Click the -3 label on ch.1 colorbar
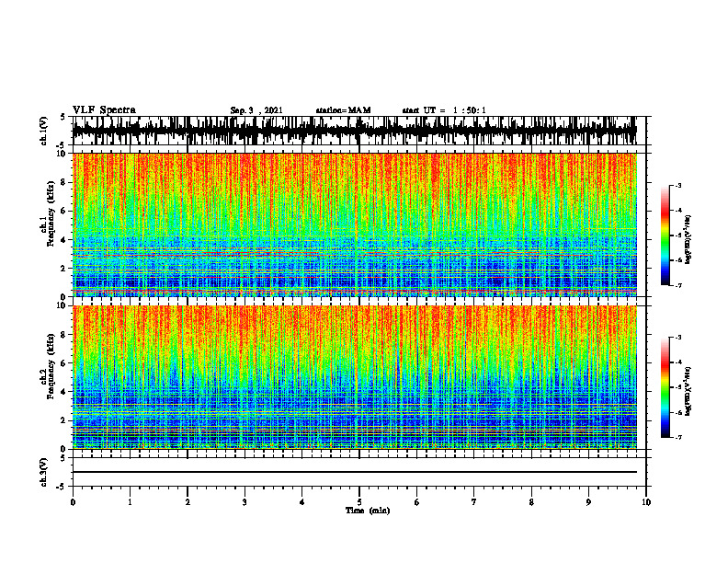The width and height of the screenshot is (728, 563). point(678,185)
